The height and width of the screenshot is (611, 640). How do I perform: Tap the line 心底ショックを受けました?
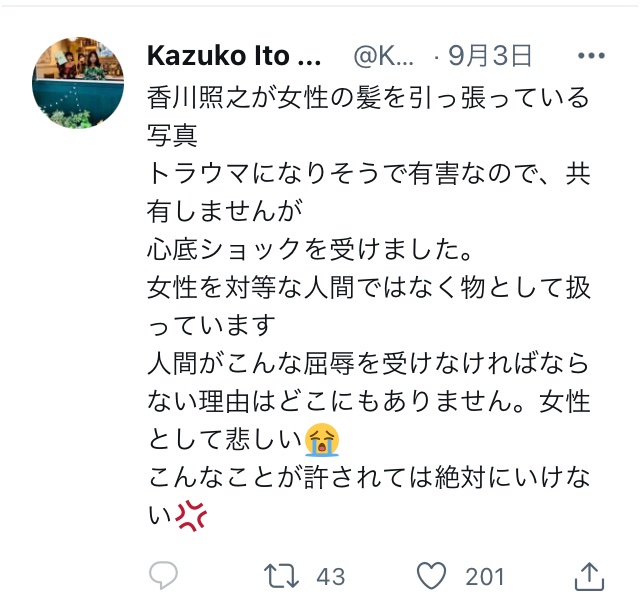pyautogui.click(x=310, y=249)
